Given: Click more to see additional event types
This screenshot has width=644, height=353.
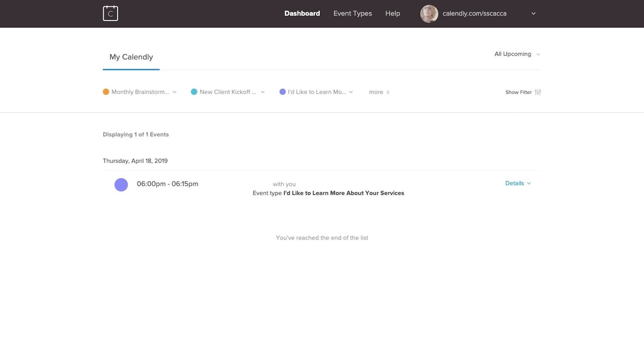Looking at the screenshot, I should click(x=379, y=92).
